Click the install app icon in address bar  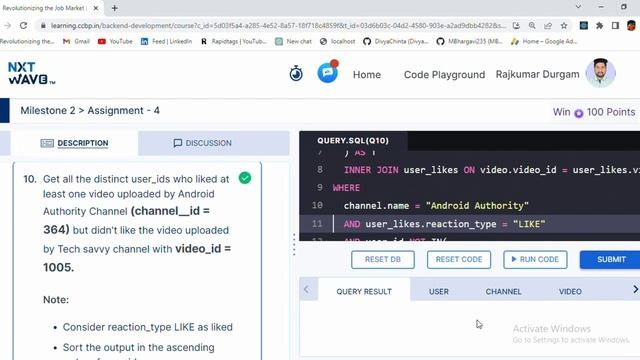click(x=516, y=25)
